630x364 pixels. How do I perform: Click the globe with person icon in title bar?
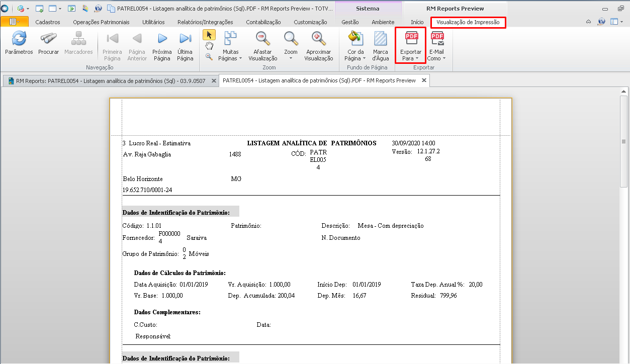pyautogui.click(x=98, y=9)
